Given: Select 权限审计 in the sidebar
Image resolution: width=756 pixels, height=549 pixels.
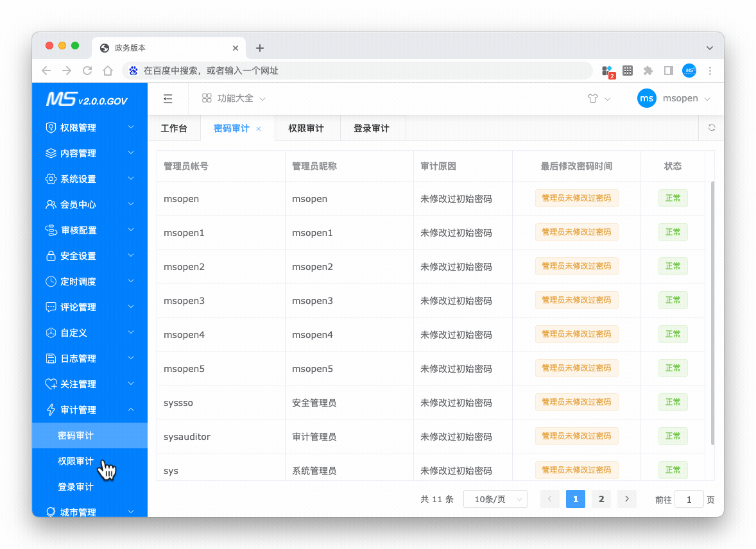Looking at the screenshot, I should [76, 461].
